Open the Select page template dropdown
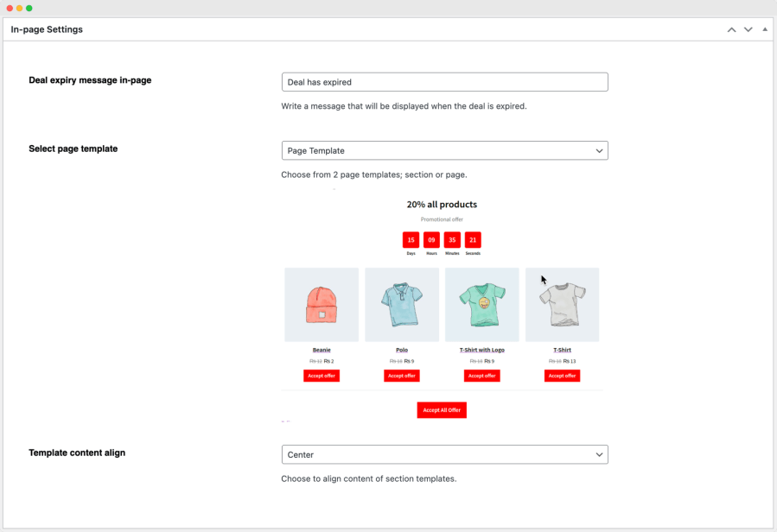 [x=444, y=150]
